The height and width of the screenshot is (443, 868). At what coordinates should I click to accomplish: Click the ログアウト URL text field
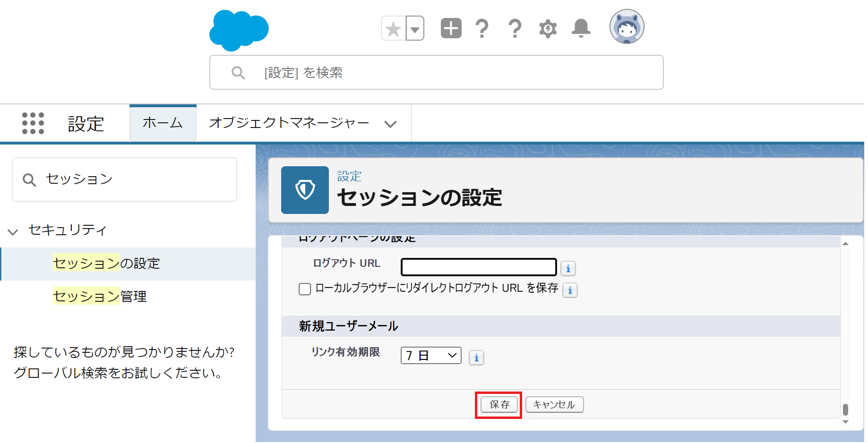pos(478,267)
